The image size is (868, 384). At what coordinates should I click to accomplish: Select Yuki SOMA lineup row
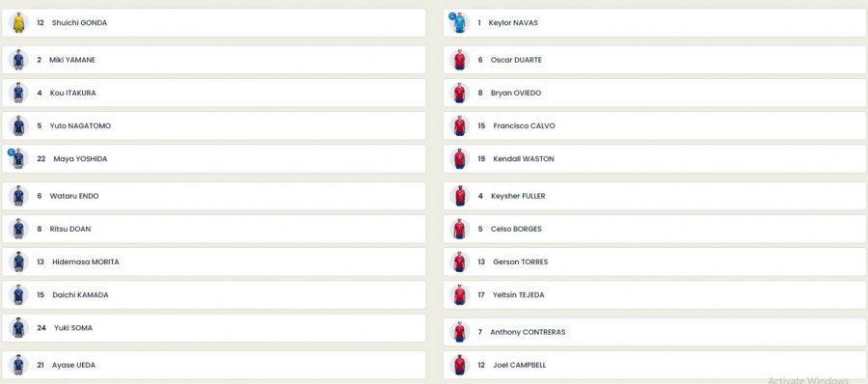click(214, 328)
